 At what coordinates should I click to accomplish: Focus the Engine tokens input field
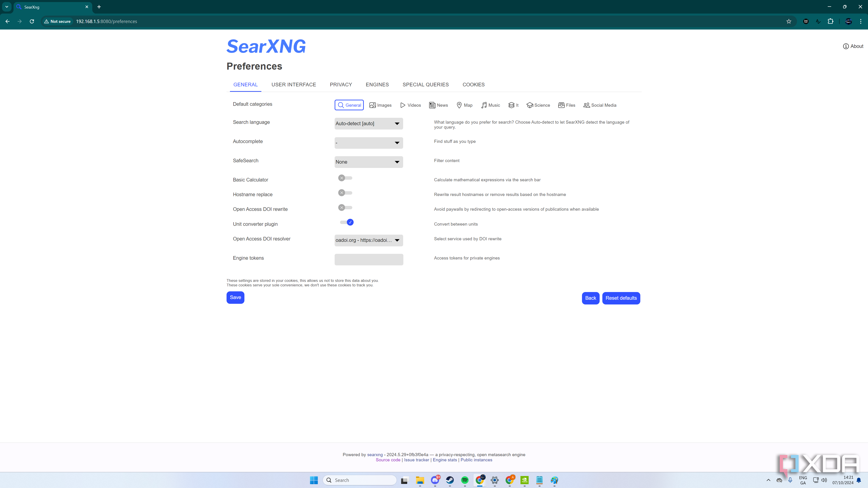pyautogui.click(x=369, y=259)
